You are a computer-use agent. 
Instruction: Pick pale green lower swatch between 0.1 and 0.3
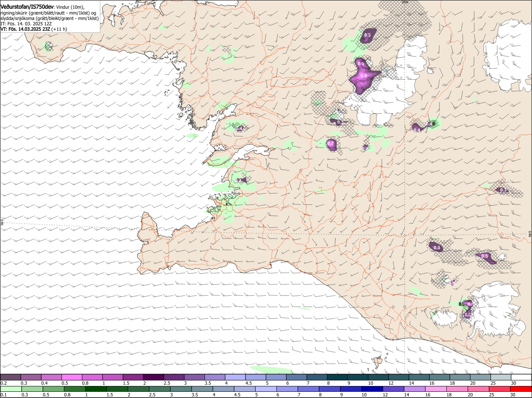coord(11,389)
